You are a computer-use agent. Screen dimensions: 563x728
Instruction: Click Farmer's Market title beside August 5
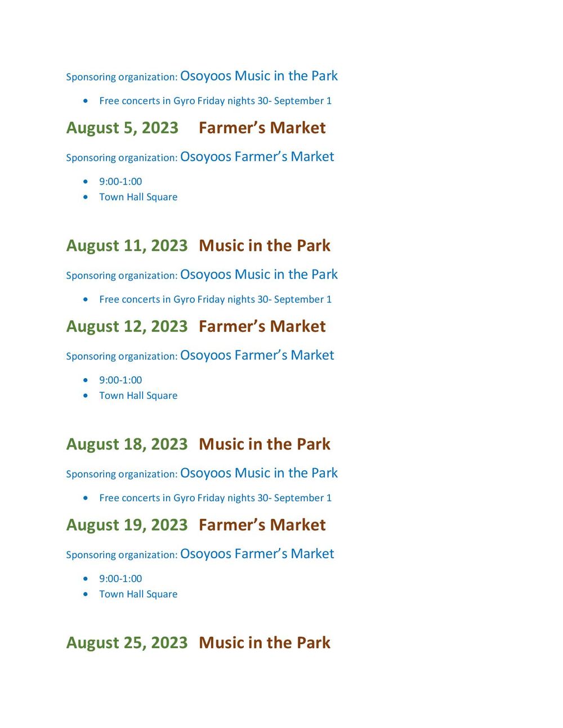(262, 128)
